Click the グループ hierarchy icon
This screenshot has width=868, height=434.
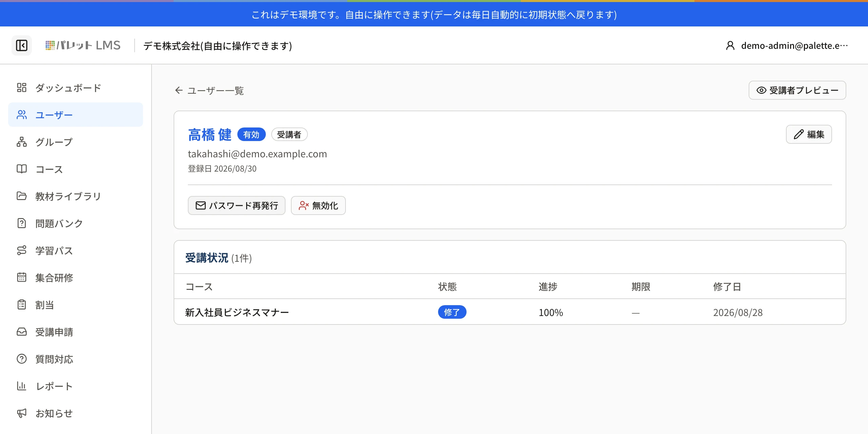point(22,142)
